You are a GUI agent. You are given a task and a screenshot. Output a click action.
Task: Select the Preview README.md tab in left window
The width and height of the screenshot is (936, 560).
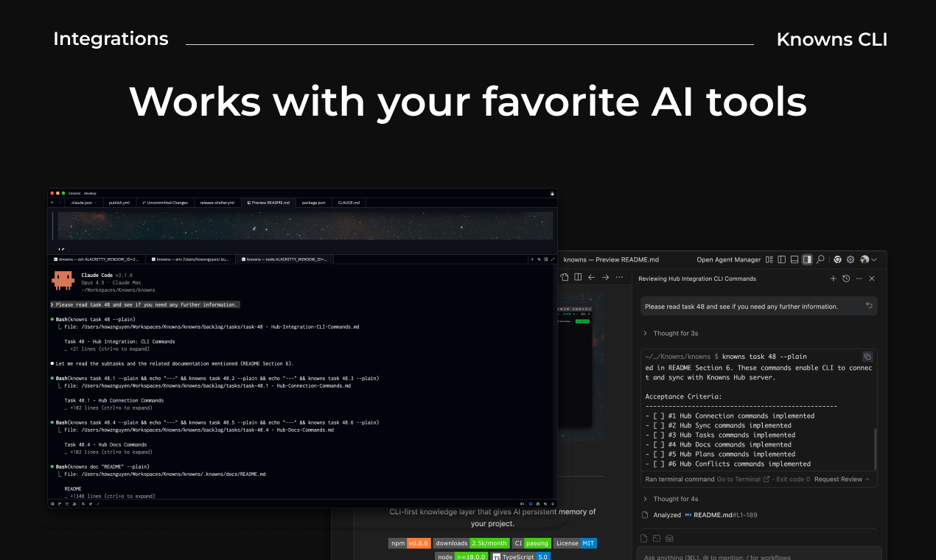(x=268, y=202)
